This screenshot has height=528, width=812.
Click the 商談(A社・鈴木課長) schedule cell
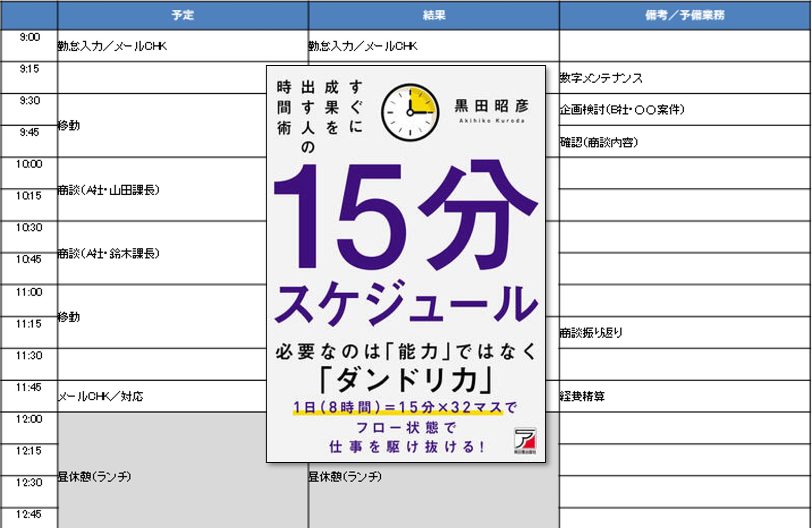[x=162, y=253]
